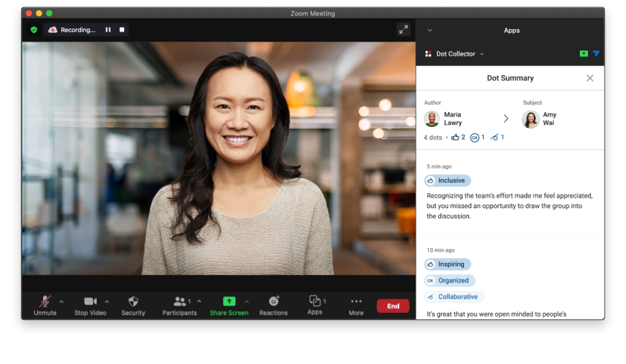Click the '10 min ago' timestamp
626x364 pixels.
tap(441, 250)
